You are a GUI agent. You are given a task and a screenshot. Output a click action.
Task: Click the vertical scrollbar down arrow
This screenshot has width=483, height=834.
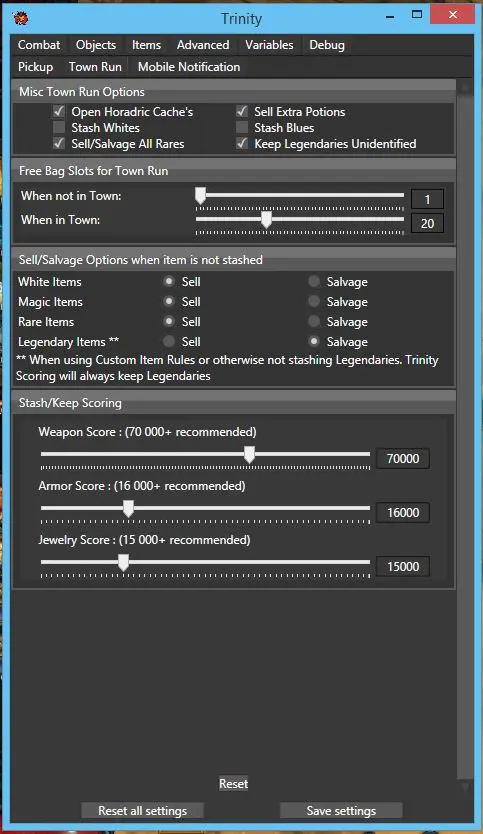465,787
